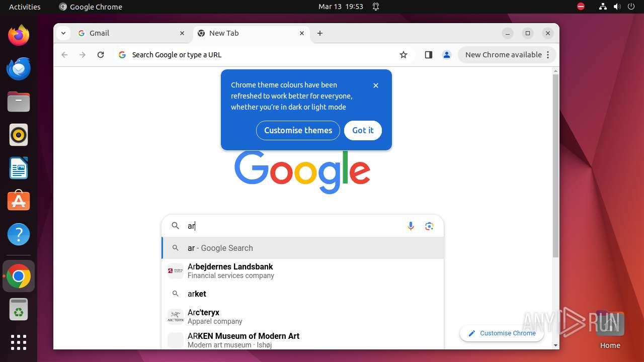Click the Got it button
The height and width of the screenshot is (362, 644).
tap(363, 130)
